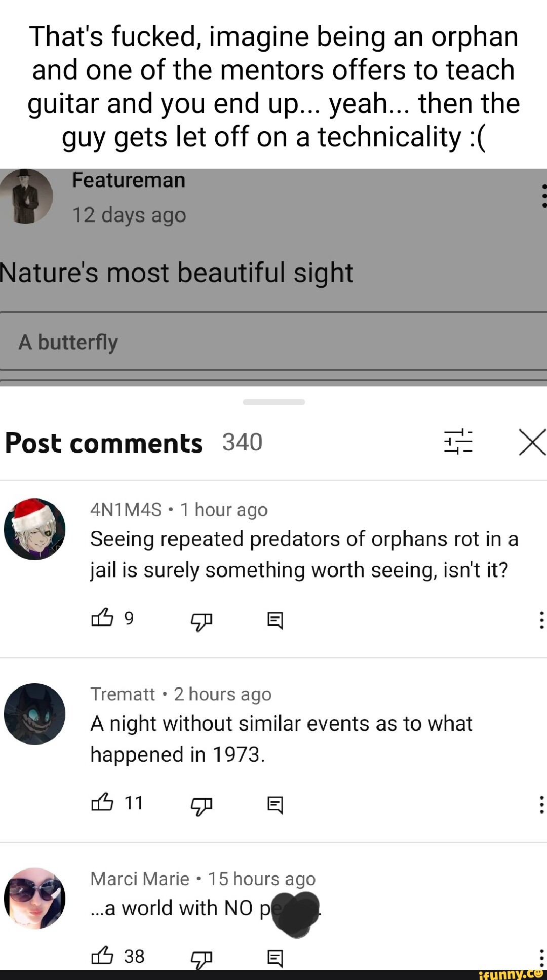Viewport: 547px width, 980px height.
Task: Like Marci Marie's comment
Action: pyautogui.click(x=102, y=956)
